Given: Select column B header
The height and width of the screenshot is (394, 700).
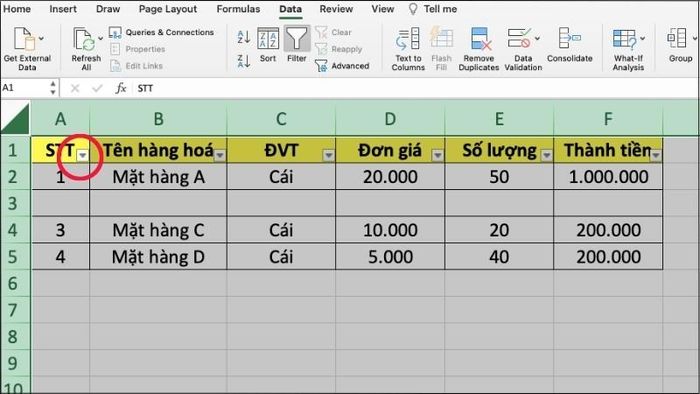Looking at the screenshot, I should 158,119.
